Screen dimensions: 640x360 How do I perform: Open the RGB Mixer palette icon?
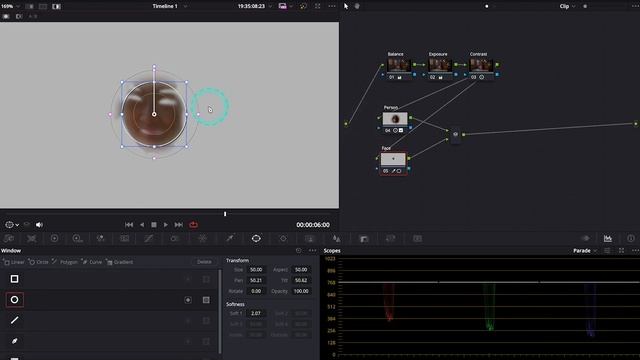(x=100, y=238)
